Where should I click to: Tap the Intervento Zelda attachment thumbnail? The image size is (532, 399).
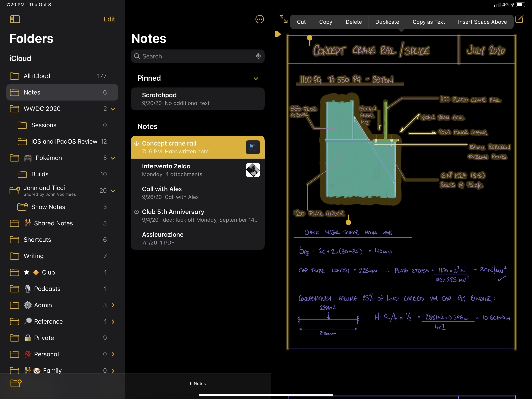click(253, 170)
